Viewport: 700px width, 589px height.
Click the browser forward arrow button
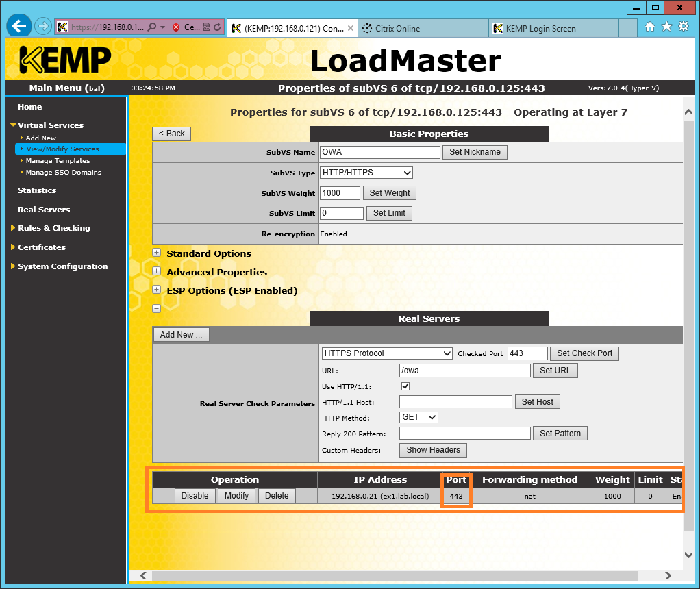(43, 27)
